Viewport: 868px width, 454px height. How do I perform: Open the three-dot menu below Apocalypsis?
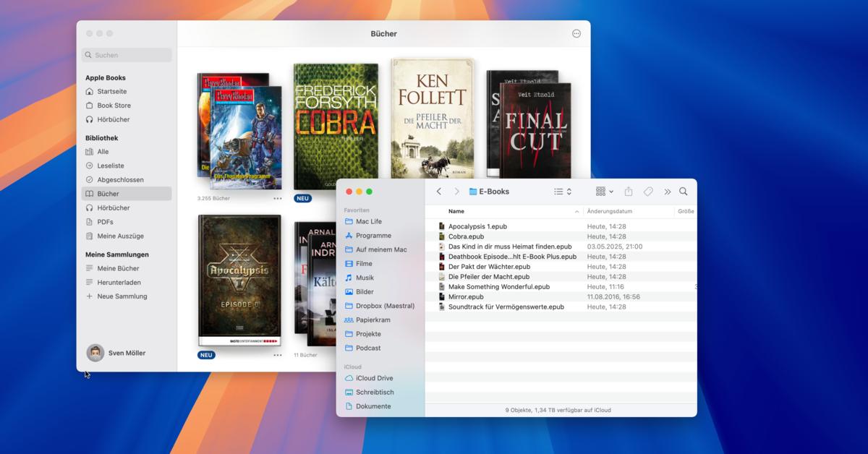278,355
